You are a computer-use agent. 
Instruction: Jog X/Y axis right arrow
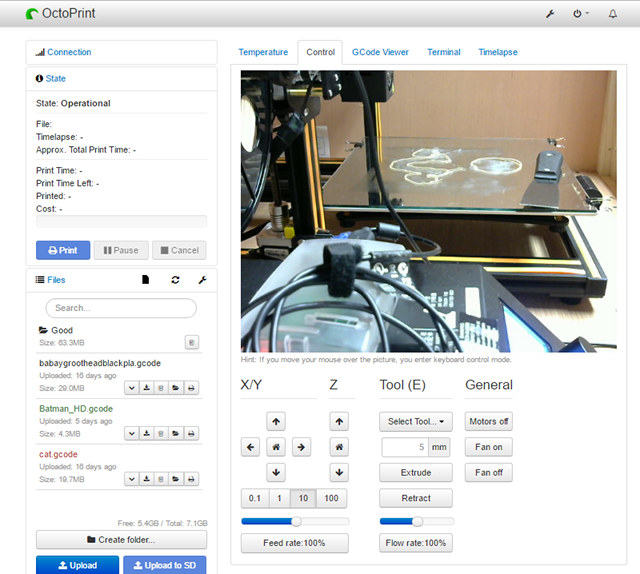click(x=301, y=447)
